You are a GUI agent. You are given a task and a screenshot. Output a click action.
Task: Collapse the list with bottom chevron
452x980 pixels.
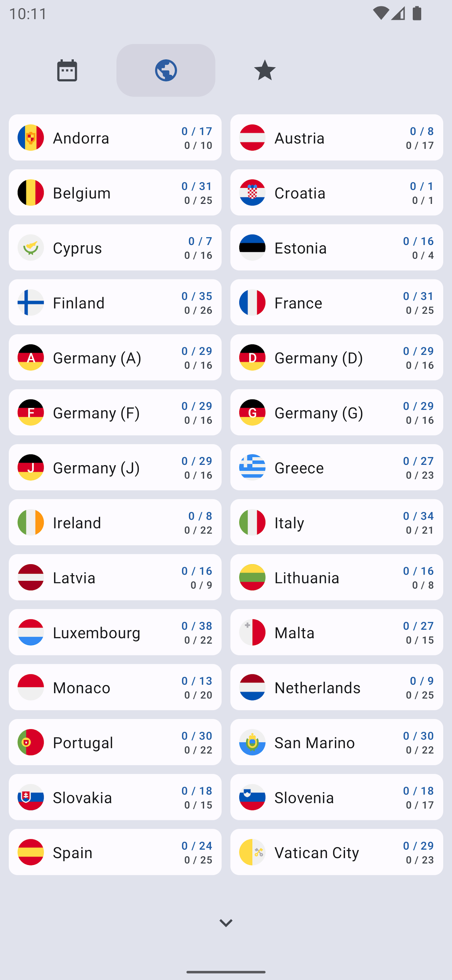(226, 923)
